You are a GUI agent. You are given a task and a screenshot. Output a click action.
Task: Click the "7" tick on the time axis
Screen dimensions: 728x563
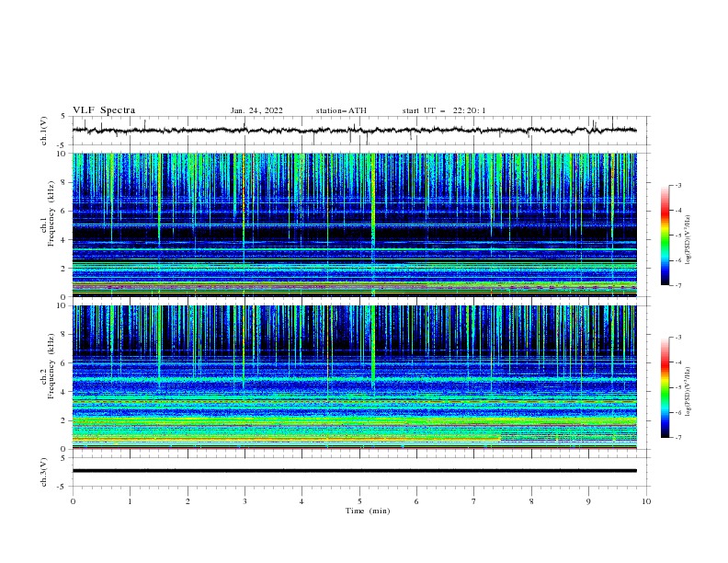tap(474, 501)
